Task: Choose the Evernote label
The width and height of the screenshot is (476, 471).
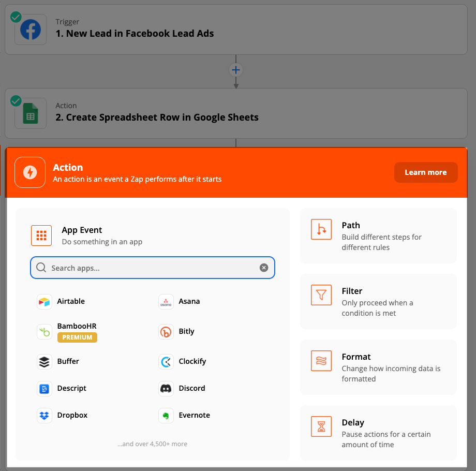Action: (x=195, y=415)
